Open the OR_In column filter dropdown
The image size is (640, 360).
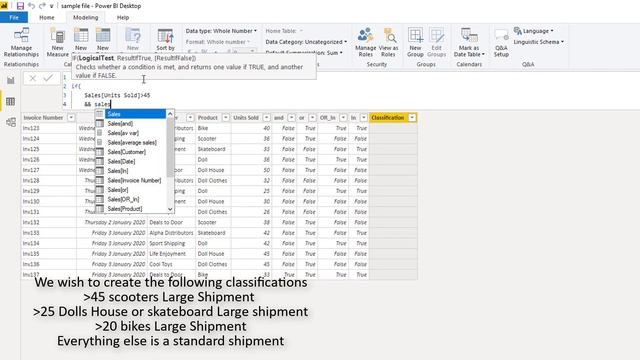tap(343, 118)
